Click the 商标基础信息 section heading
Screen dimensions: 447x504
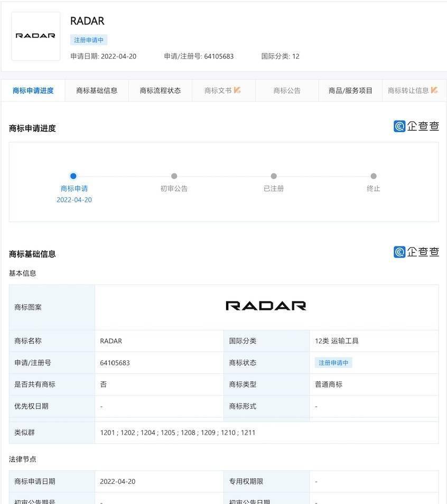[32, 254]
